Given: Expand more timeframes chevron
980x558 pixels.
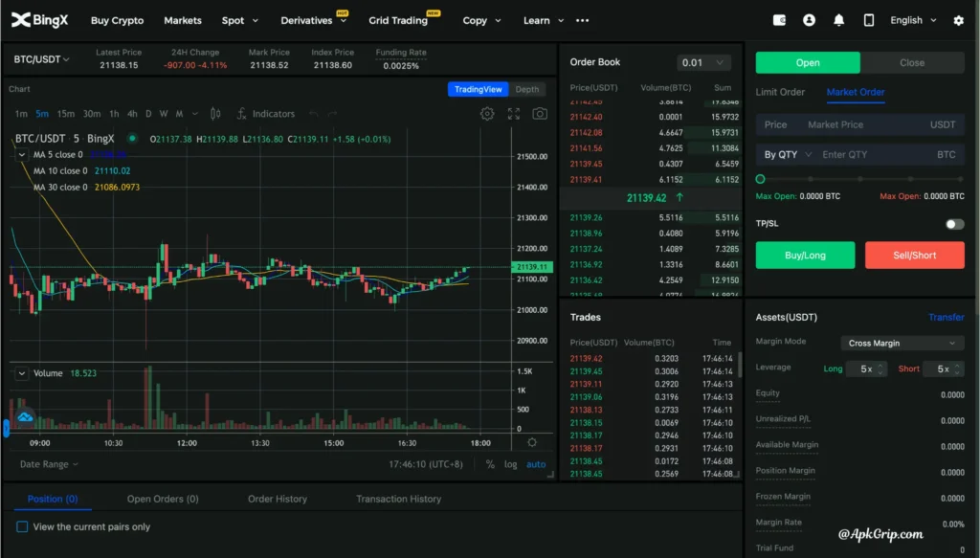Looking at the screenshot, I should click(x=195, y=114).
